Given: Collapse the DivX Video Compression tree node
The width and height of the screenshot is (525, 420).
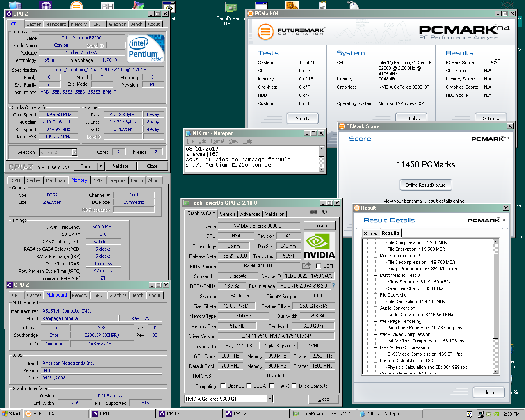Looking at the screenshot, I should [375, 347].
